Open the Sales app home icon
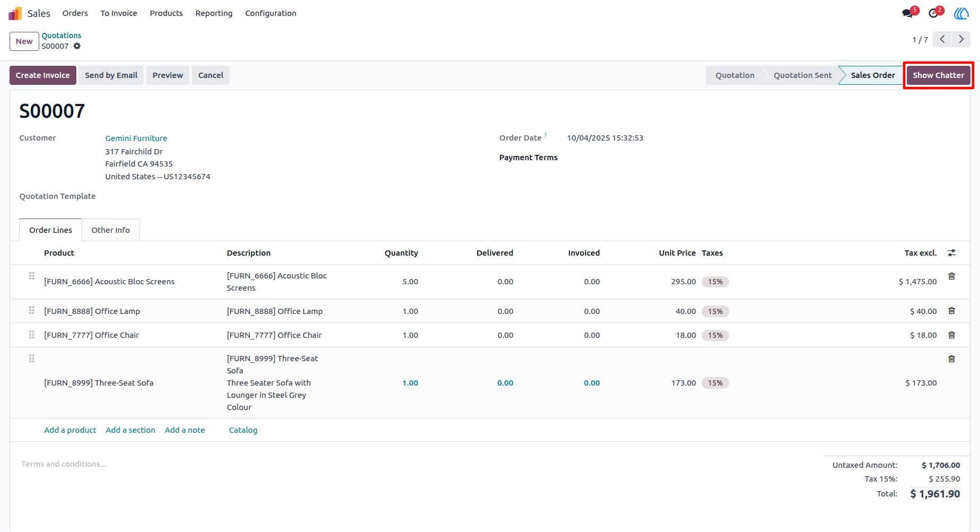 point(15,13)
